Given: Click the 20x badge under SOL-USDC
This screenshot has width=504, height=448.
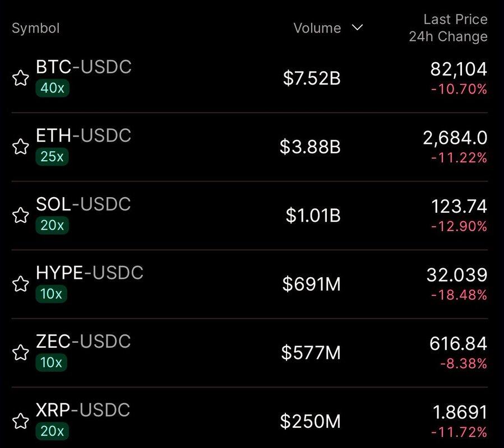Looking at the screenshot, I should point(52,226).
